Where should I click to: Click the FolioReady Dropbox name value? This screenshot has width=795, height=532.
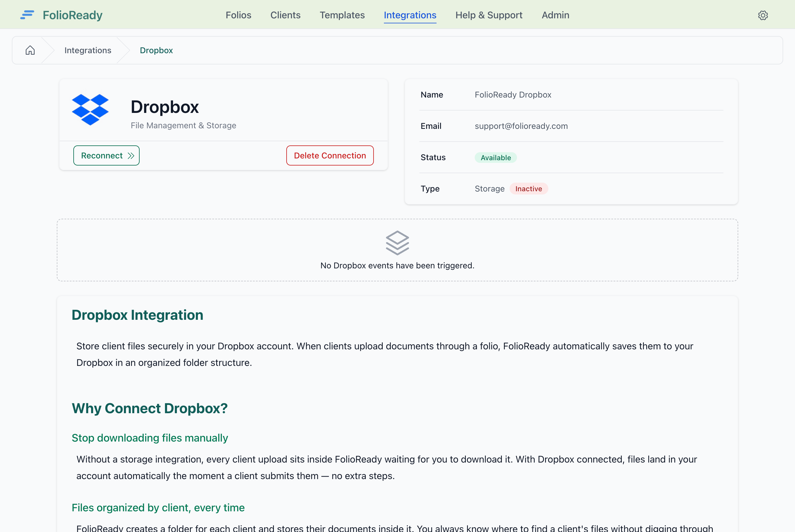pos(513,95)
